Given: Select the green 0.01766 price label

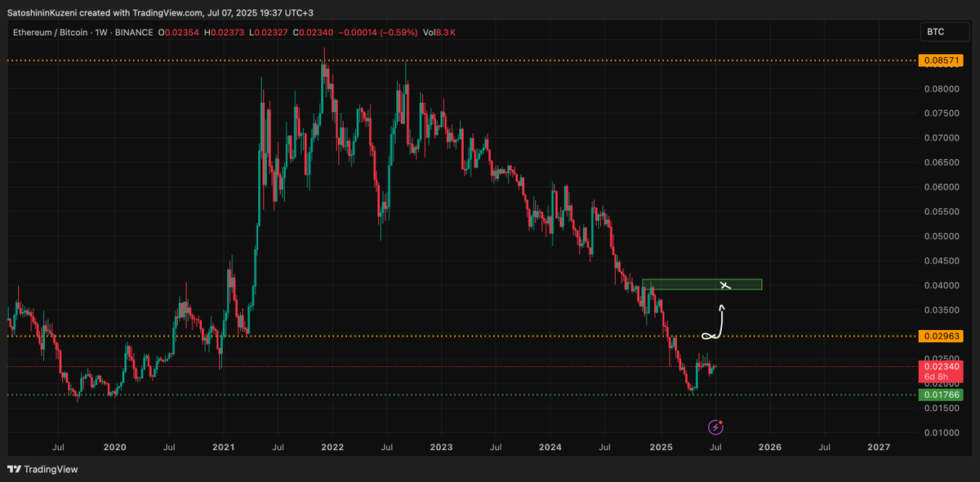Looking at the screenshot, I should (941, 395).
